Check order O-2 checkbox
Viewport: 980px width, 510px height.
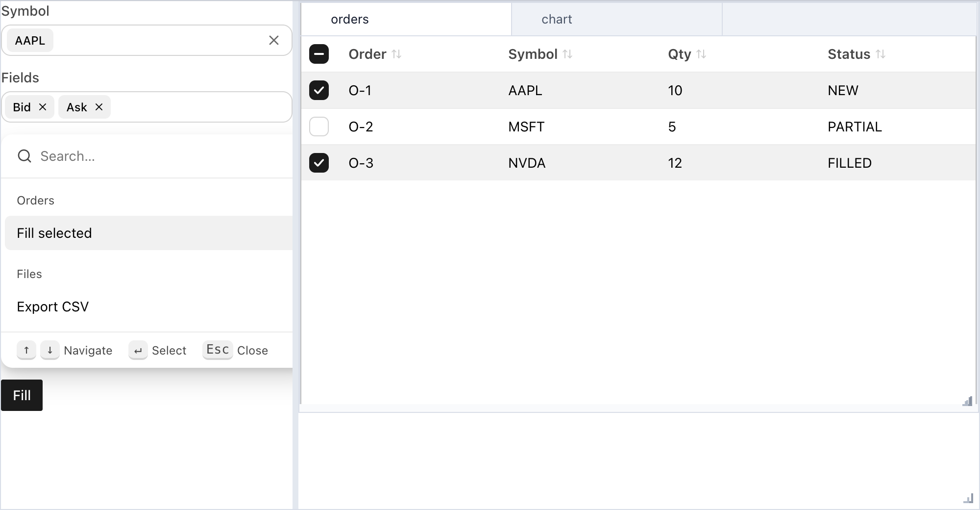(x=319, y=127)
